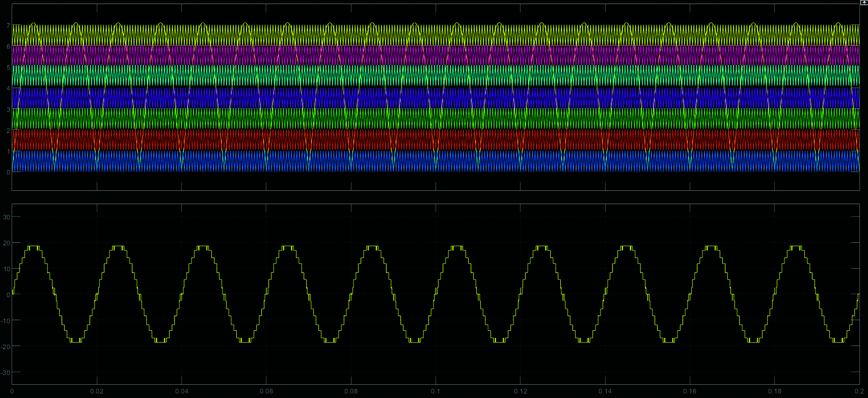Click the x-axis tick label 0.1

click(435, 391)
